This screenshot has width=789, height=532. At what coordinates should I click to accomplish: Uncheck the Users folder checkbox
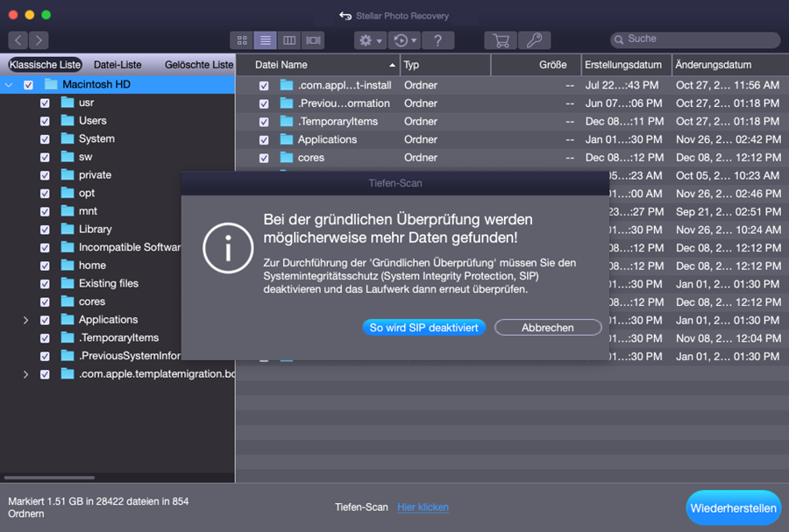(x=45, y=121)
